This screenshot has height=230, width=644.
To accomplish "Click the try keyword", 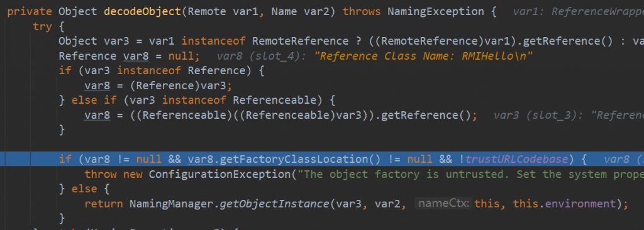I will click(x=42, y=26).
